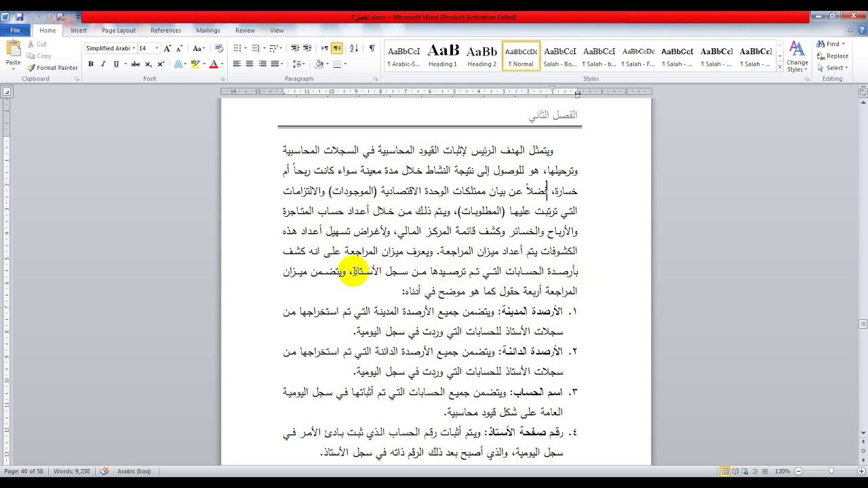Image resolution: width=868 pixels, height=488 pixels.
Task: Save document from Quick Access toolbar
Action: pyautogui.click(x=20, y=17)
